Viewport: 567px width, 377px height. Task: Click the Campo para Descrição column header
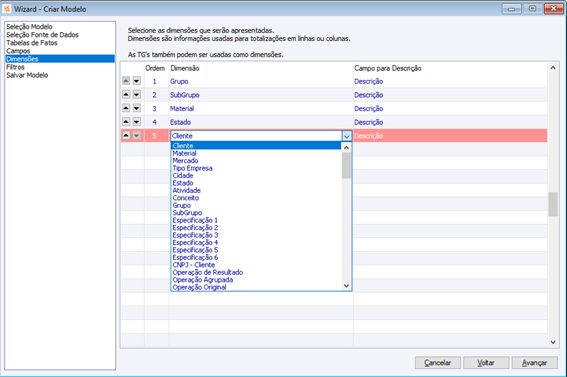450,68
